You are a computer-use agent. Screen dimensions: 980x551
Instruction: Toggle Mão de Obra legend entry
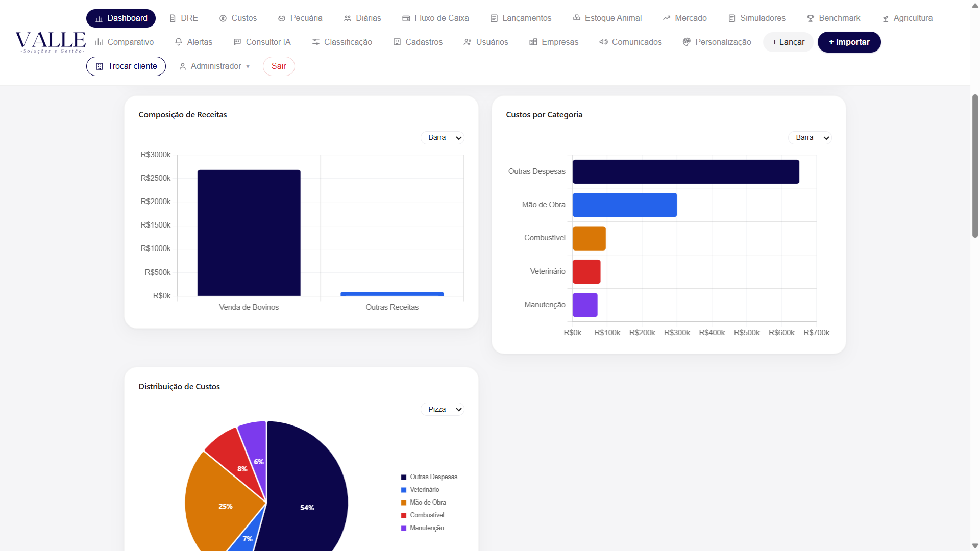(424, 503)
